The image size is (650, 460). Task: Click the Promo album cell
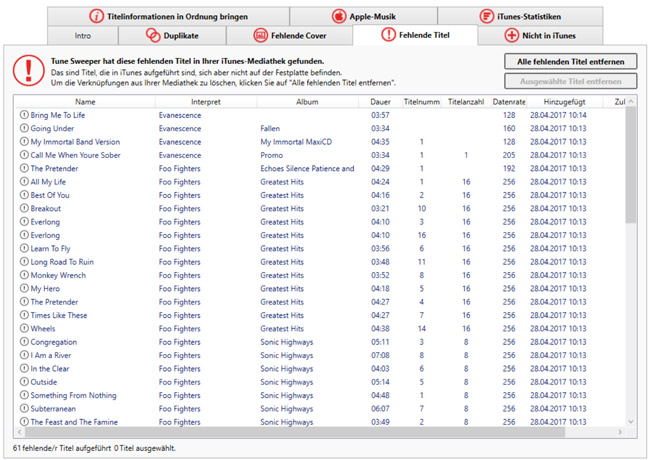[x=272, y=155]
